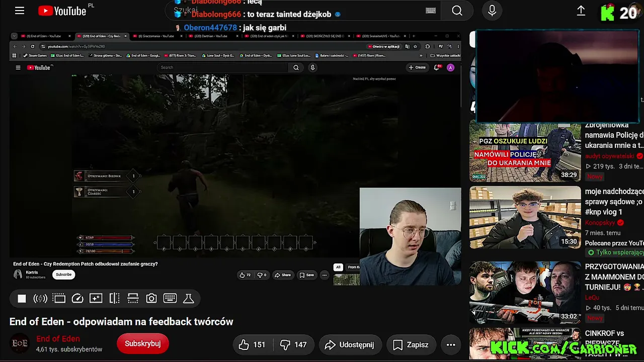Open keyboard shortcuts via the keyboard icon
This screenshot has height=362, width=644.
pos(170,299)
